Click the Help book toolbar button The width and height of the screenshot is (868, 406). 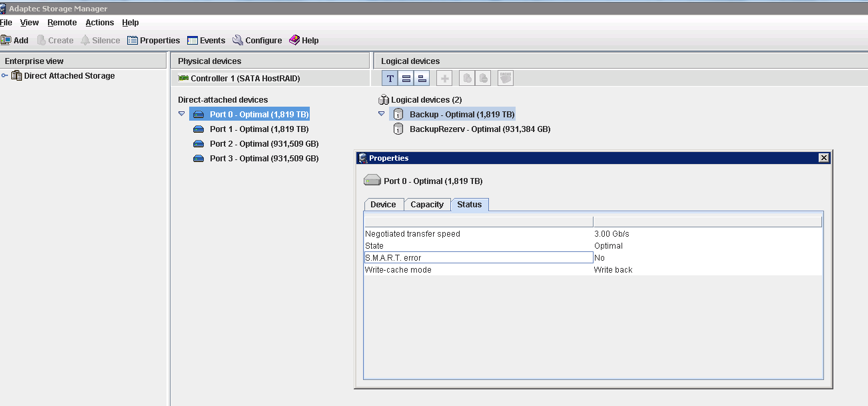304,40
